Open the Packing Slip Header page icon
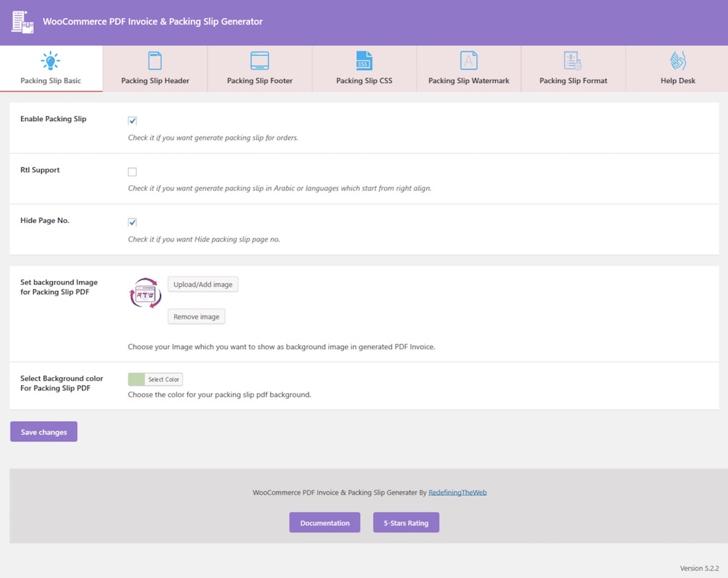 coord(155,61)
